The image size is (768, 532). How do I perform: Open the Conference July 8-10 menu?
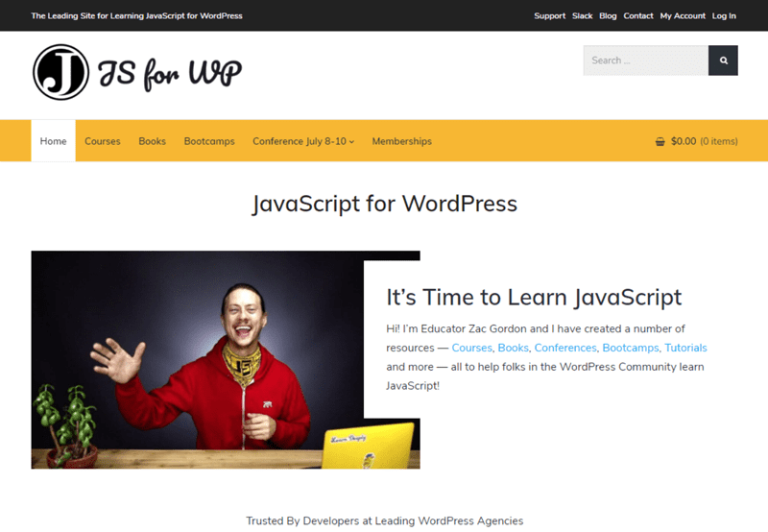(x=303, y=141)
